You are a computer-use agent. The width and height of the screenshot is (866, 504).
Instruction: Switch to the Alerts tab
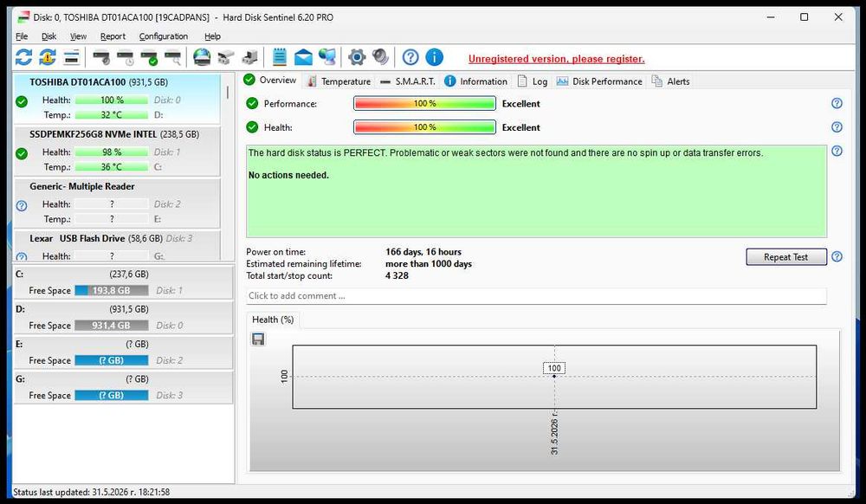[670, 81]
